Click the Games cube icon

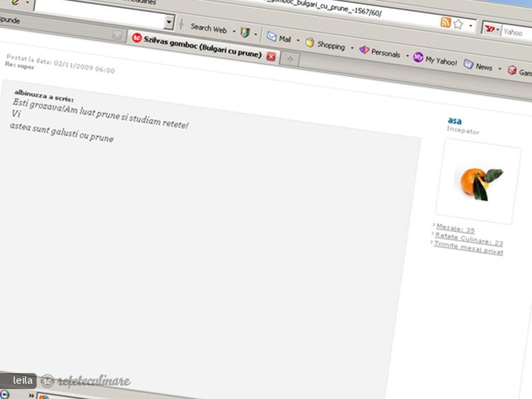pos(512,70)
